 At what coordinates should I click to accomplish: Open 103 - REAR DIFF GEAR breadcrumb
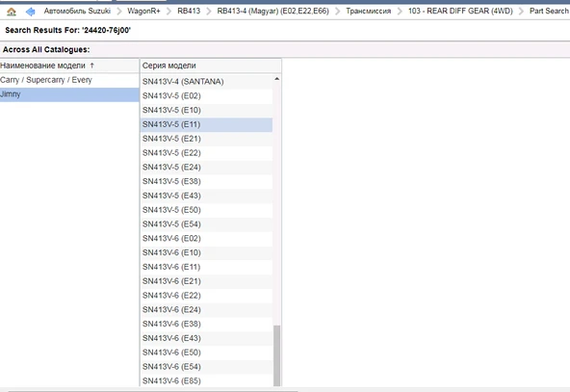click(x=460, y=11)
